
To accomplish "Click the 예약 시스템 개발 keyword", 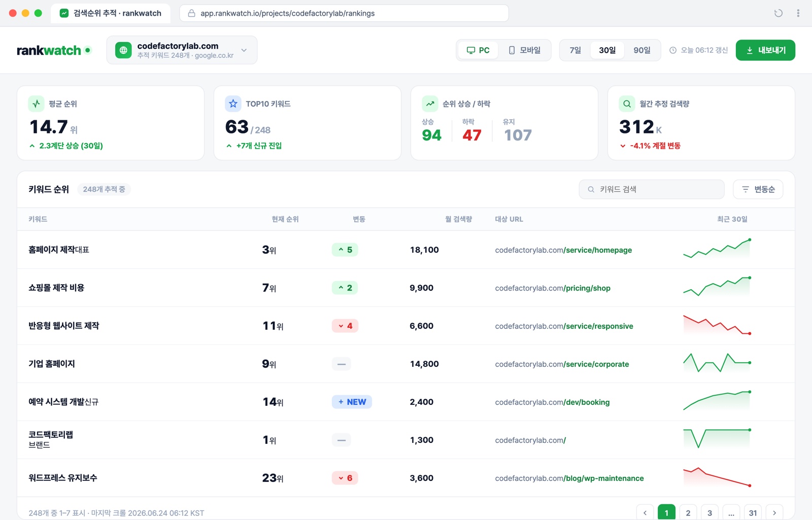I will 56,402.
